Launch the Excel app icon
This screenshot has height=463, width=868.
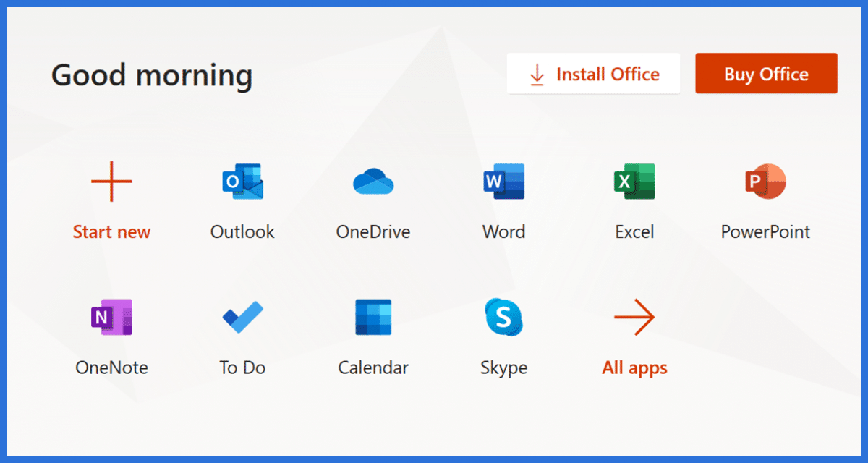click(x=634, y=181)
